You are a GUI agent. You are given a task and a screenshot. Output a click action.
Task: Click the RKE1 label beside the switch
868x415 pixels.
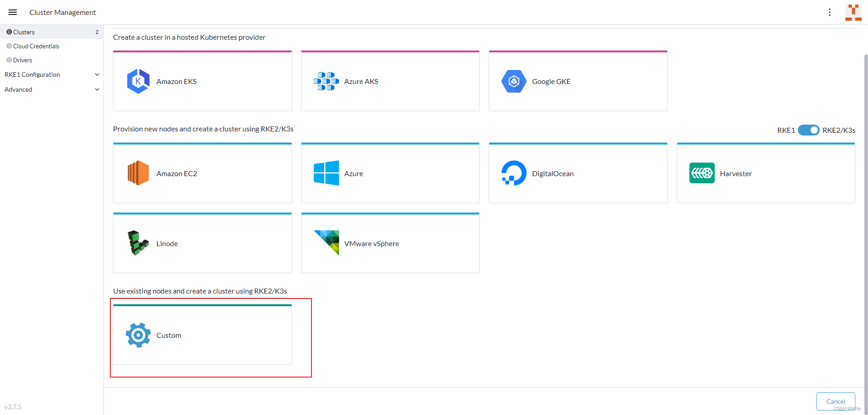[786, 130]
